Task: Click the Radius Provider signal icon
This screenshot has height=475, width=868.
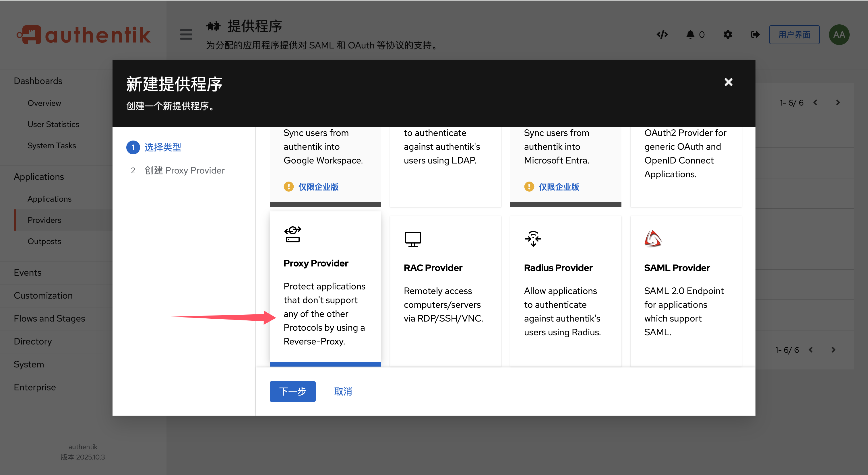Action: coord(533,239)
